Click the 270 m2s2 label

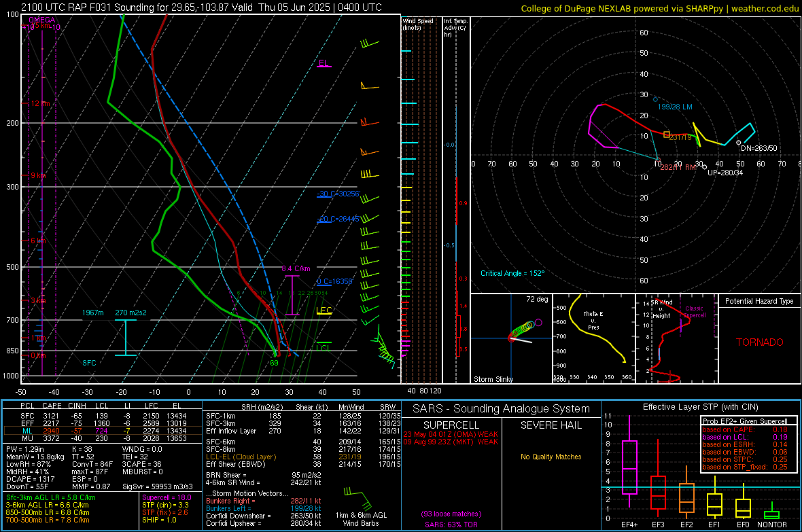pyautogui.click(x=130, y=313)
